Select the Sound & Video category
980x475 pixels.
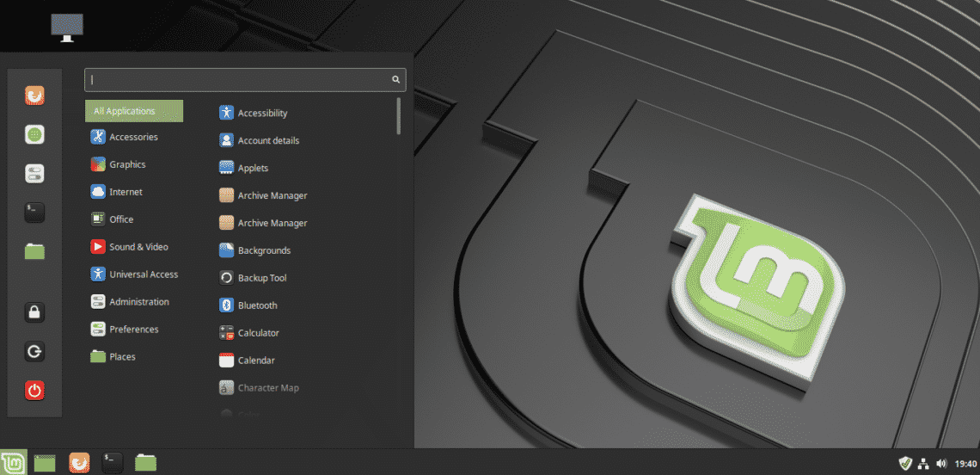138,247
